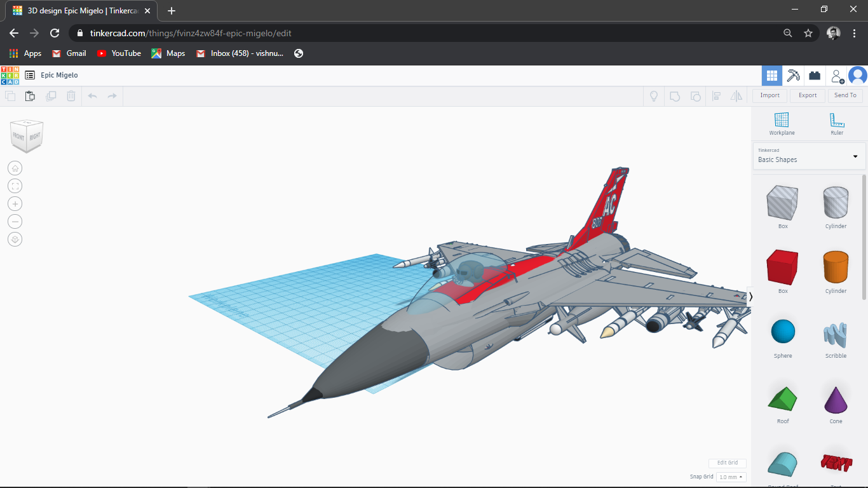Expand the profile sharing menu icon
868x488 pixels.
point(837,75)
